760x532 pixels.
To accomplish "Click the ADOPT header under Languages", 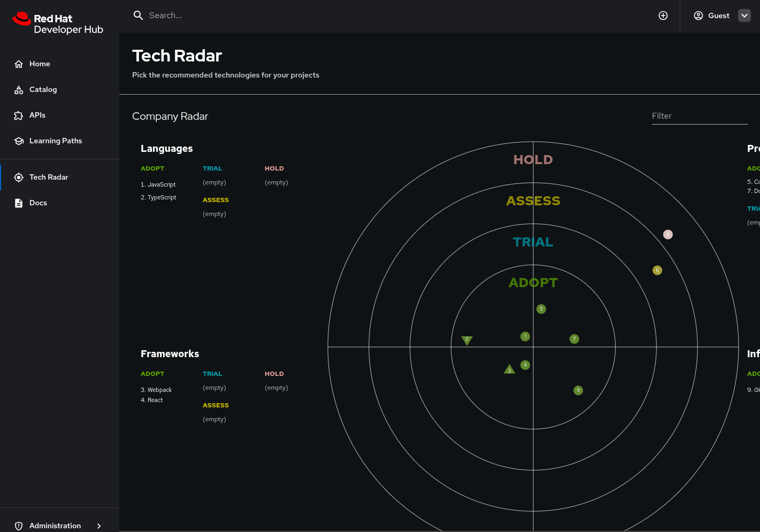I will click(x=152, y=168).
